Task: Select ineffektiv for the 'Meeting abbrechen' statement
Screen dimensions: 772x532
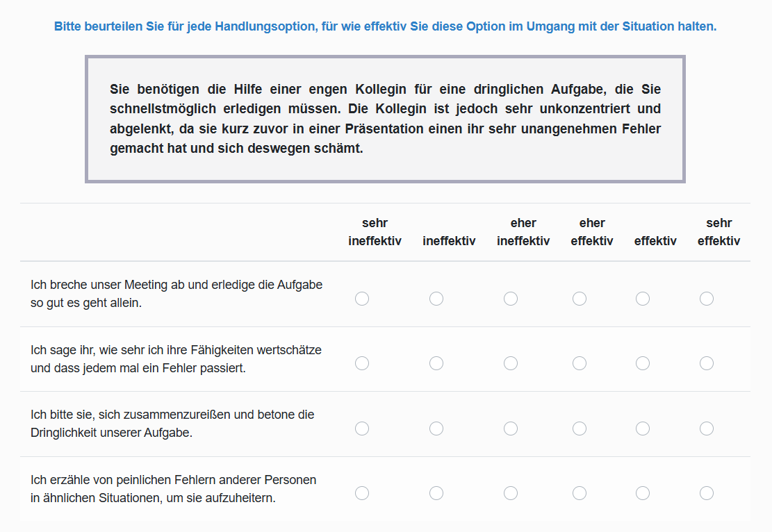Action: click(x=436, y=298)
